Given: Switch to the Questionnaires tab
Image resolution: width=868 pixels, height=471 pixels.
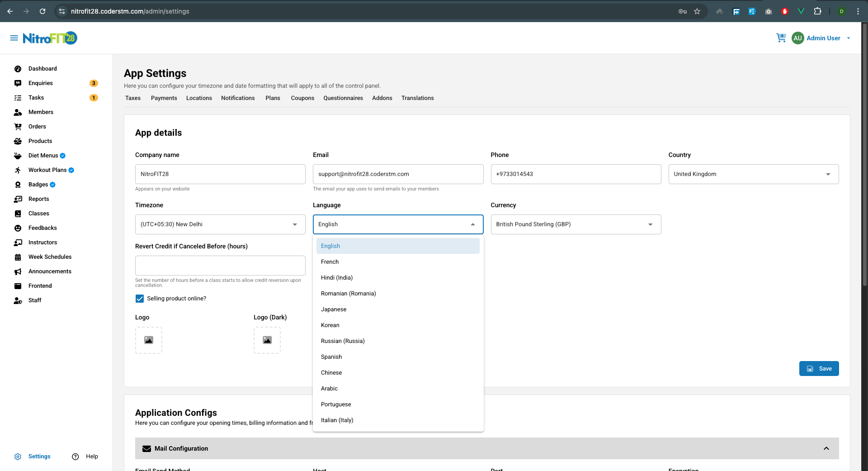Looking at the screenshot, I should pos(343,98).
